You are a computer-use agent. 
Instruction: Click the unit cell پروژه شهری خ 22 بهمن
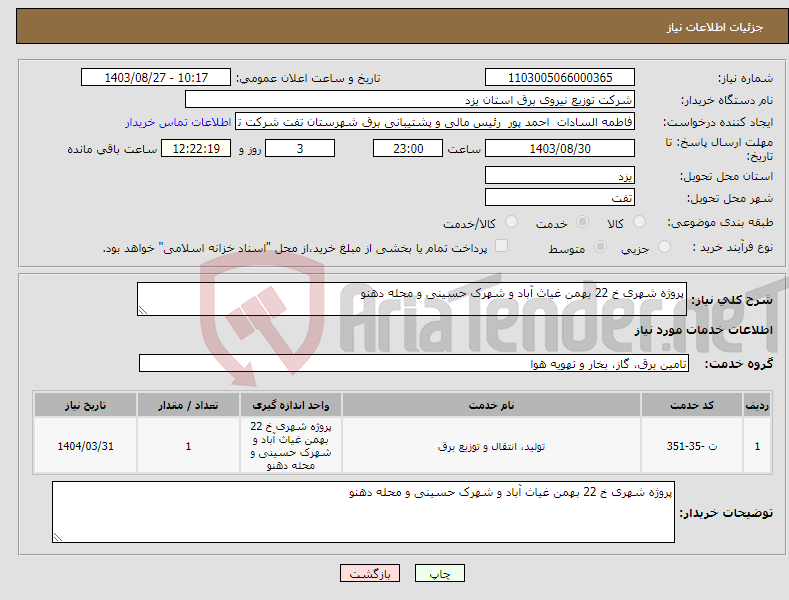pyautogui.click(x=291, y=446)
